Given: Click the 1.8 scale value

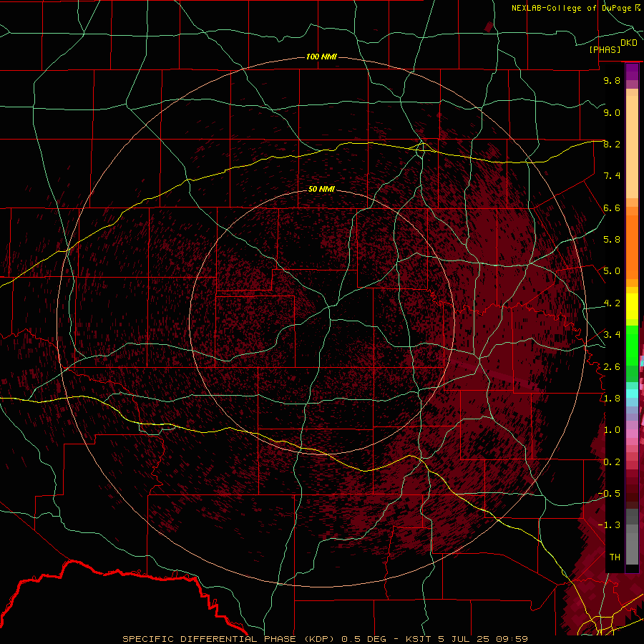Looking at the screenshot, I should tap(612, 399).
